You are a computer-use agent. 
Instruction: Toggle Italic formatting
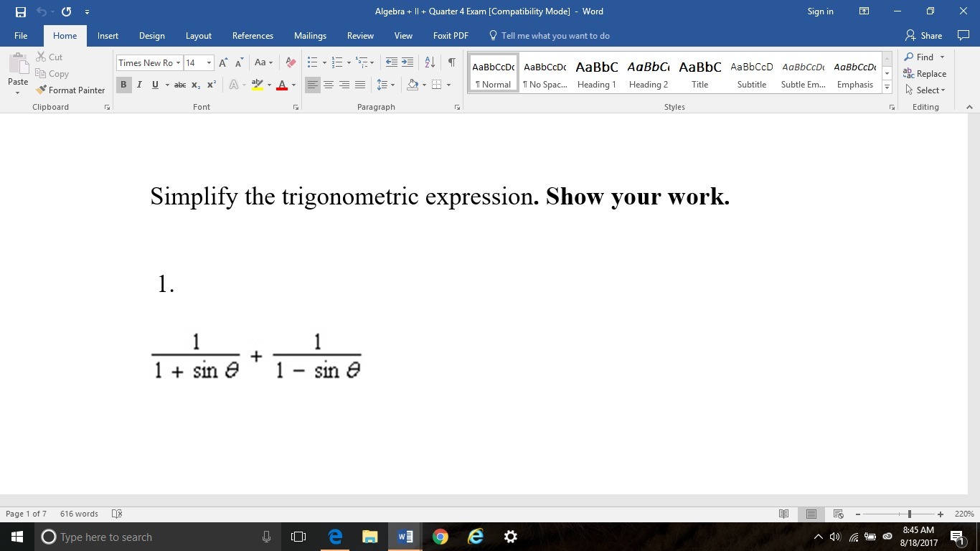click(139, 85)
